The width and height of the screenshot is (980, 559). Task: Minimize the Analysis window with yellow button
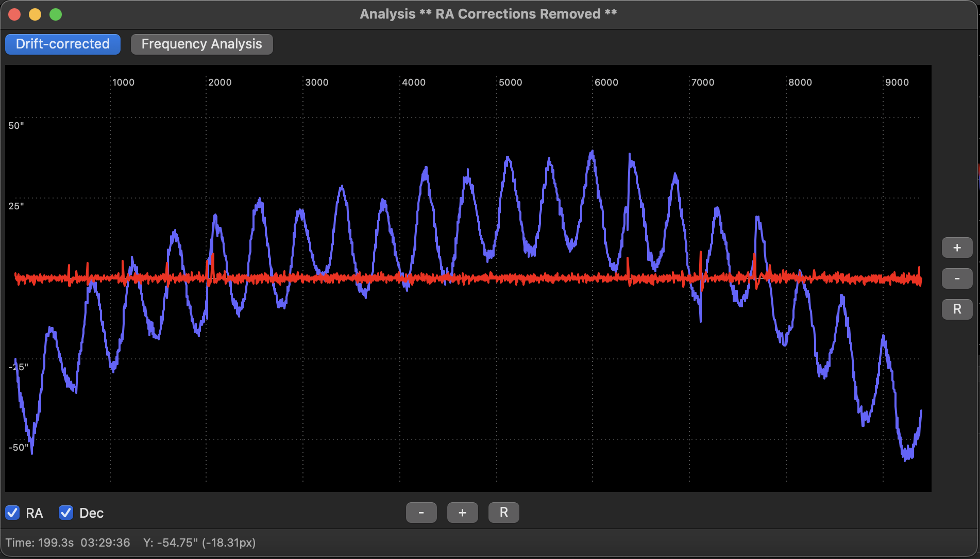pos(35,14)
